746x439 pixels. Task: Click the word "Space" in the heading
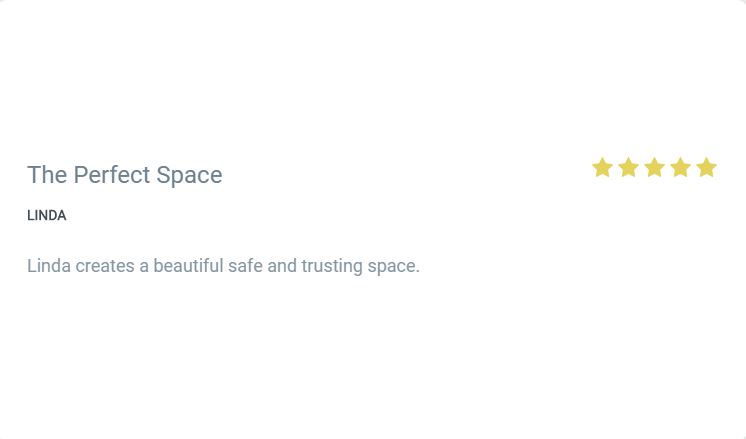click(189, 175)
